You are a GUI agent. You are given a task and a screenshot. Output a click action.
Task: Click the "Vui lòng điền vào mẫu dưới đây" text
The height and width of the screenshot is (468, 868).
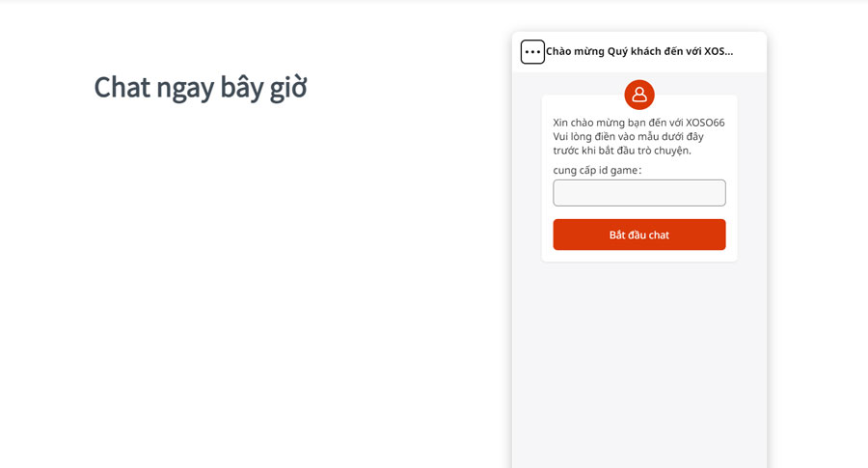pyautogui.click(x=628, y=136)
